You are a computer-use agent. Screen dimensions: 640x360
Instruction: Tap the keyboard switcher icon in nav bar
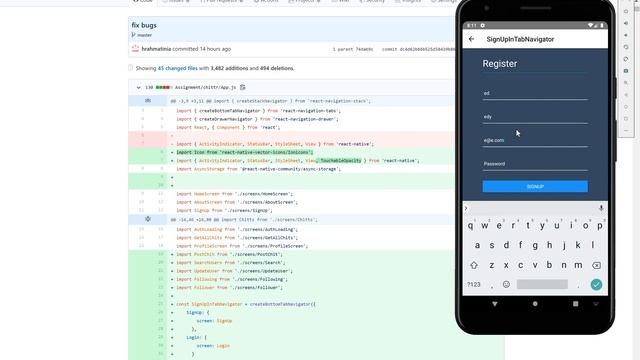pos(596,304)
